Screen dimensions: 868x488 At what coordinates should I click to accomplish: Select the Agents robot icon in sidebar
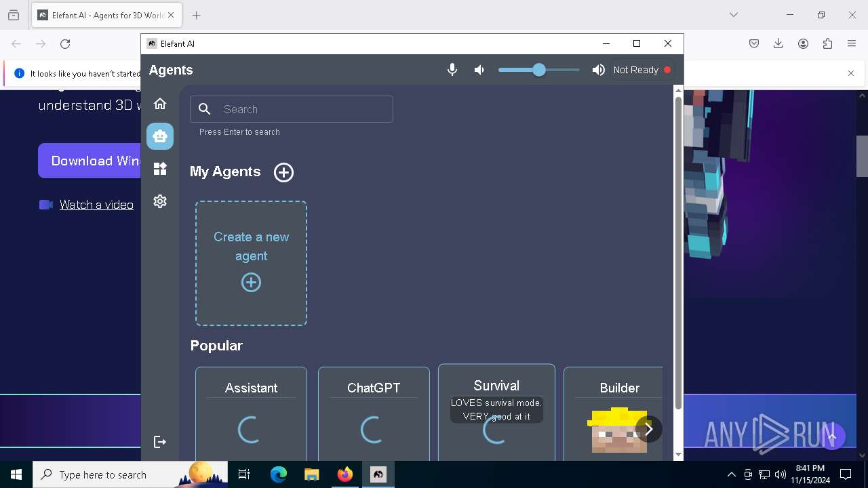coord(160,136)
